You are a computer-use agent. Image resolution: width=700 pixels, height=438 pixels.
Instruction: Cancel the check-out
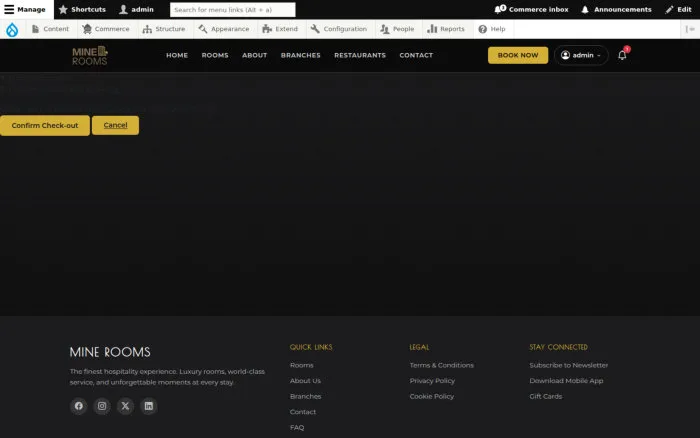[x=115, y=125]
